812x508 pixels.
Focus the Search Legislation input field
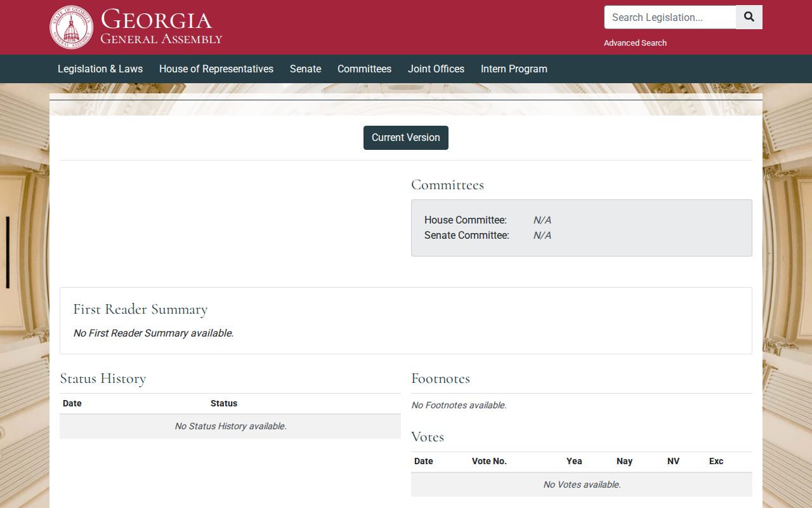(x=670, y=17)
